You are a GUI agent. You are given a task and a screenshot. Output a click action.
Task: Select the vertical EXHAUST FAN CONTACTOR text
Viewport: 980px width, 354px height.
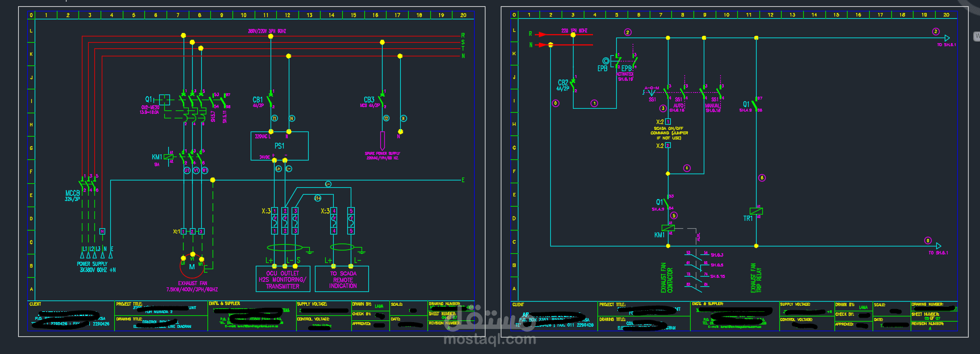666,278
